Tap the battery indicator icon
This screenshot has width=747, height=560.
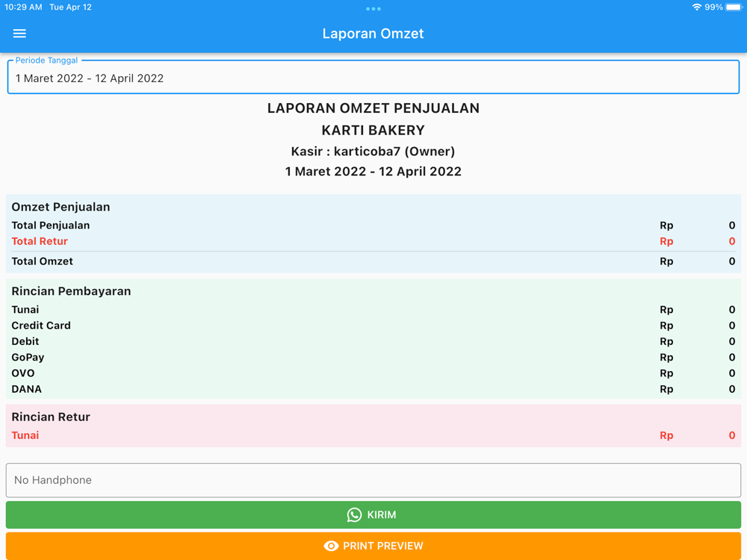pos(734,7)
